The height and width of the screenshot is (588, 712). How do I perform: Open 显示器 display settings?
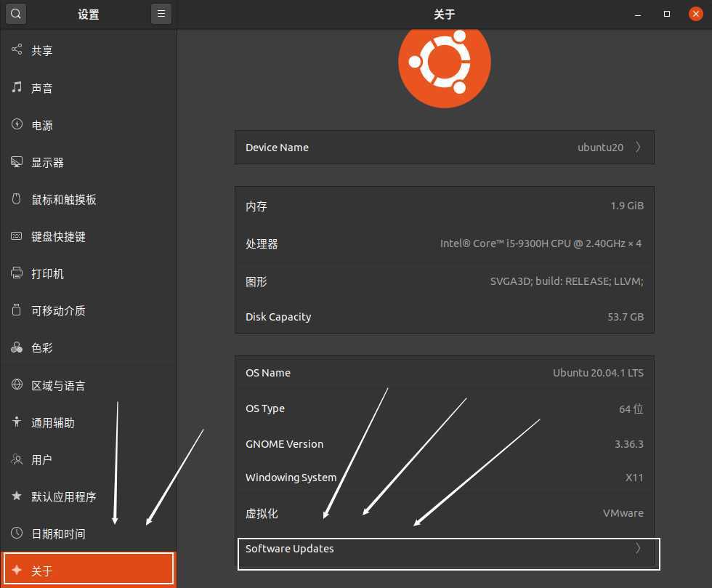[x=89, y=162]
